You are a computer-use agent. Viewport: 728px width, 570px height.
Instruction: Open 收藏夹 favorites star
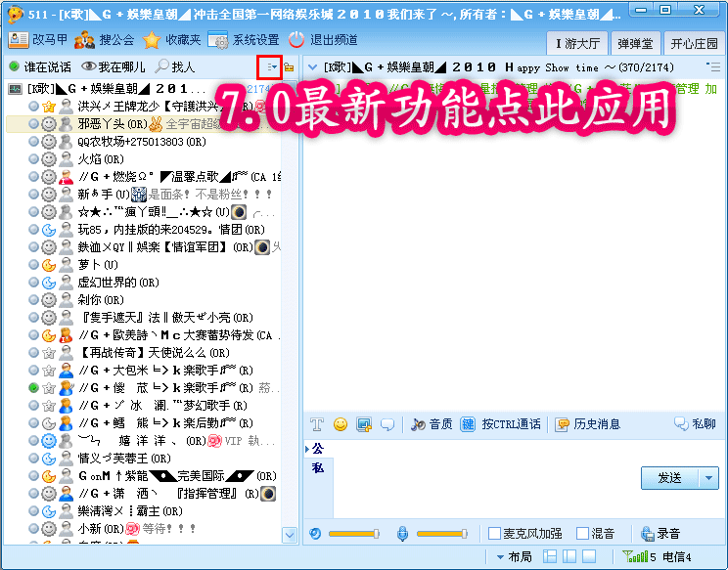(152, 40)
